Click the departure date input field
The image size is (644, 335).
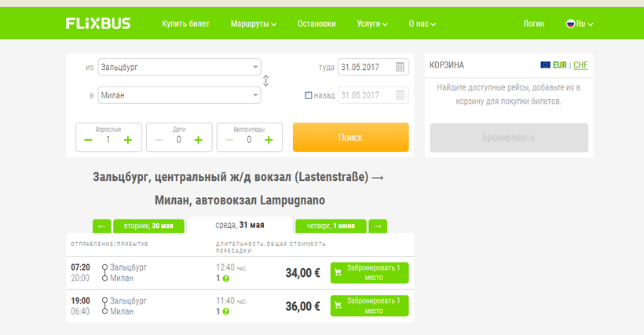(x=365, y=67)
